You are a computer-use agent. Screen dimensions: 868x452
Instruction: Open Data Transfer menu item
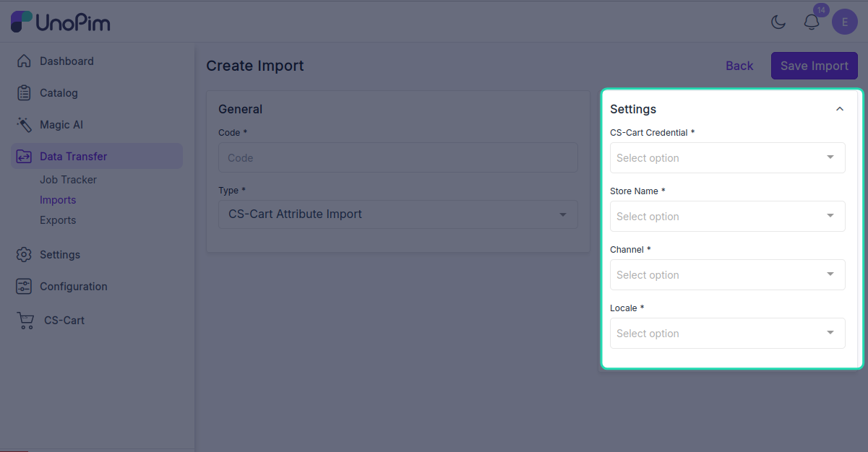coord(97,157)
